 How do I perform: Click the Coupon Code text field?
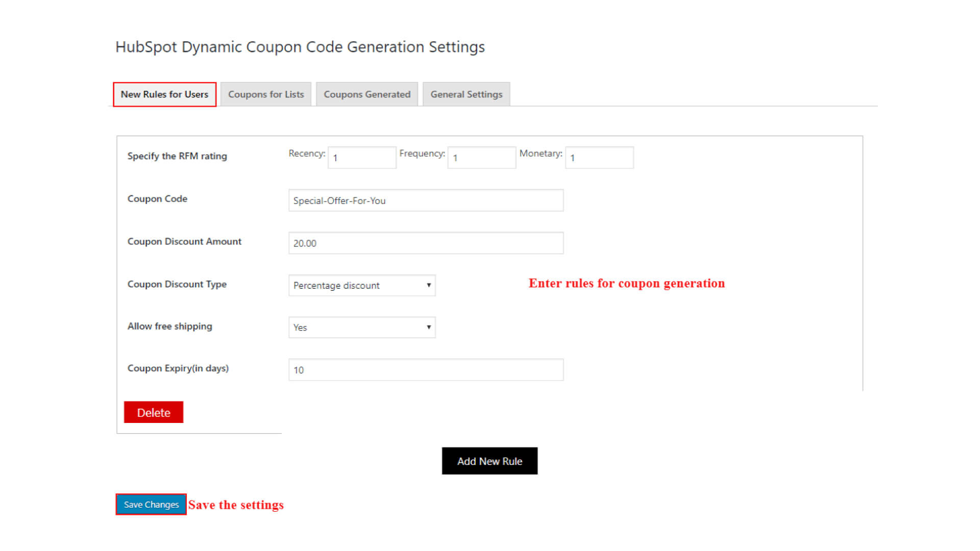click(426, 201)
